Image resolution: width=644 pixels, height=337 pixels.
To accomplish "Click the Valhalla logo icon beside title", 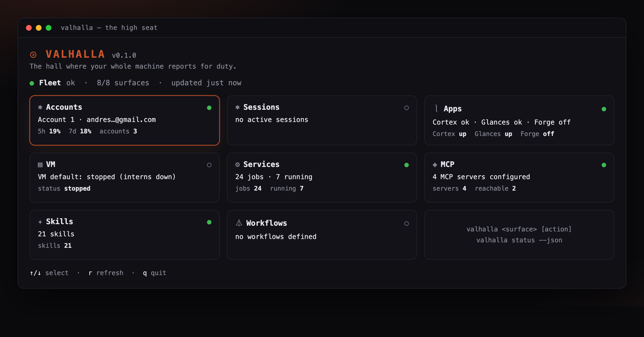I will (33, 55).
